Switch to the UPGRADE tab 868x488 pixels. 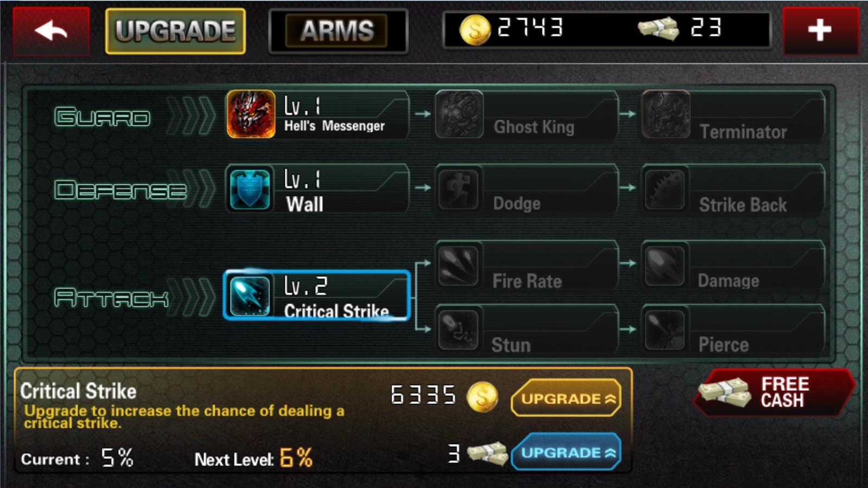175,31
